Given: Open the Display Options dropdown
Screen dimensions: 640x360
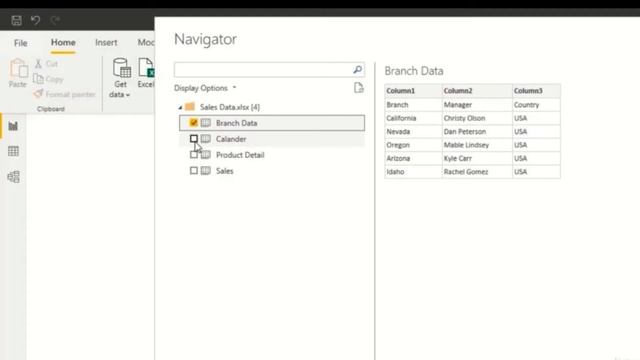Looking at the screenshot, I should coord(205,88).
